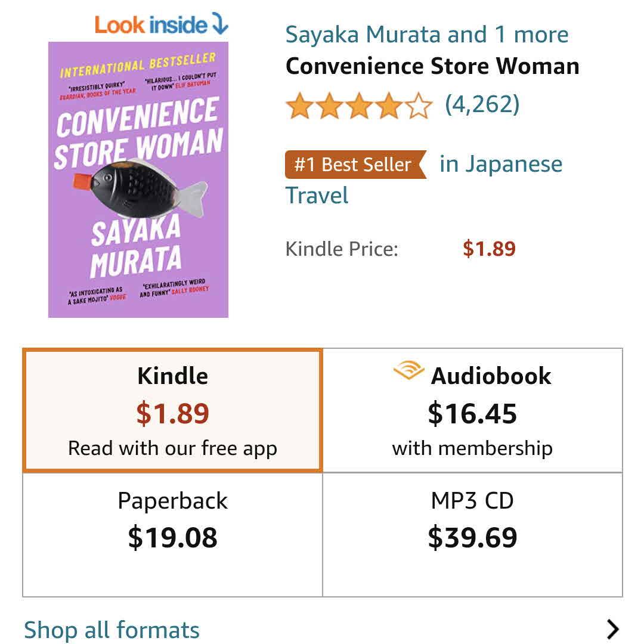Image resolution: width=644 pixels, height=644 pixels.
Task: Click the star rating icons
Action: point(358,107)
